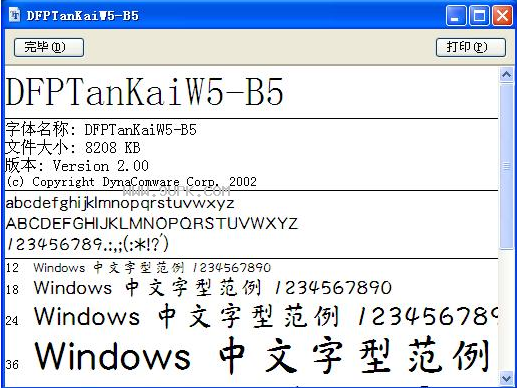Click the size 12 sample text row
517x388 pixels.
[x=138, y=268]
